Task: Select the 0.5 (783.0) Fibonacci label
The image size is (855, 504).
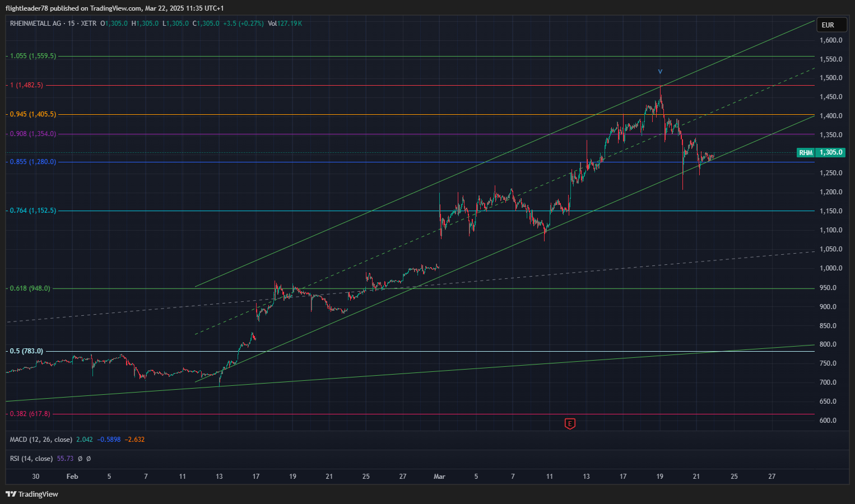Action: 26,351
